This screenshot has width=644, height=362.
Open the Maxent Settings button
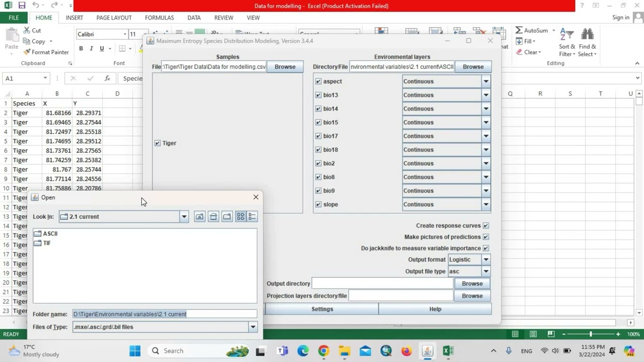pos(322,309)
